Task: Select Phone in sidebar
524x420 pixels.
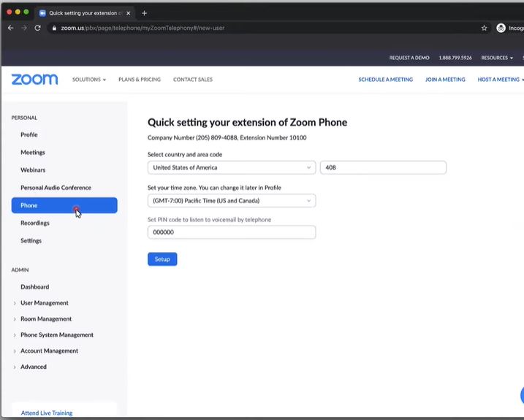Action: coord(64,205)
